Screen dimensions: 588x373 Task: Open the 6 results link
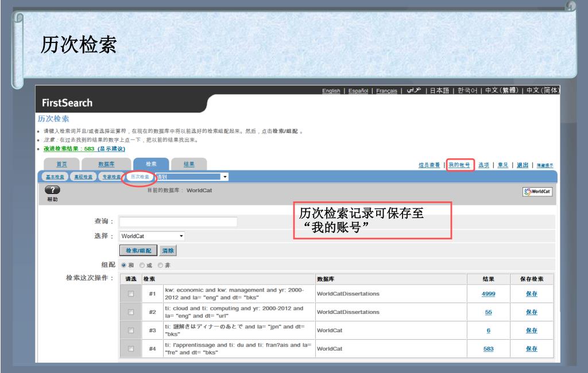pos(488,331)
